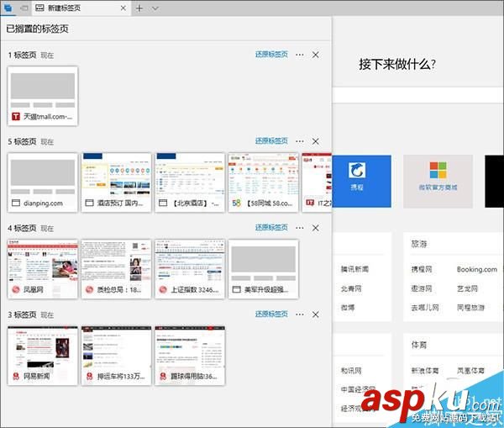The height and width of the screenshot is (428, 504).
Task: Open the Booking.com link
Action: point(477,269)
